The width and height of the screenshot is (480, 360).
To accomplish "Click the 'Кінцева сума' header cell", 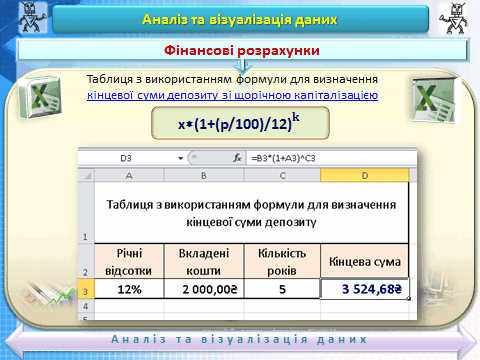I will point(365,261).
